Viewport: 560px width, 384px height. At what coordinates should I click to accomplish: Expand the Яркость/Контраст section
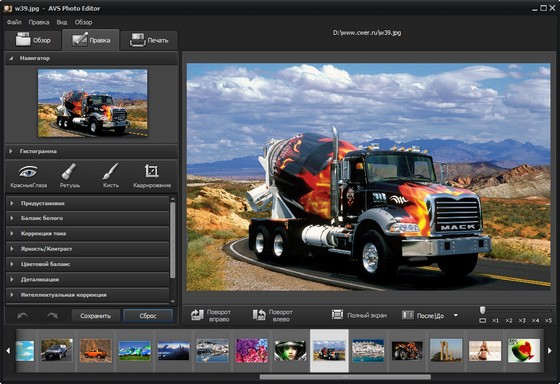[x=88, y=249]
